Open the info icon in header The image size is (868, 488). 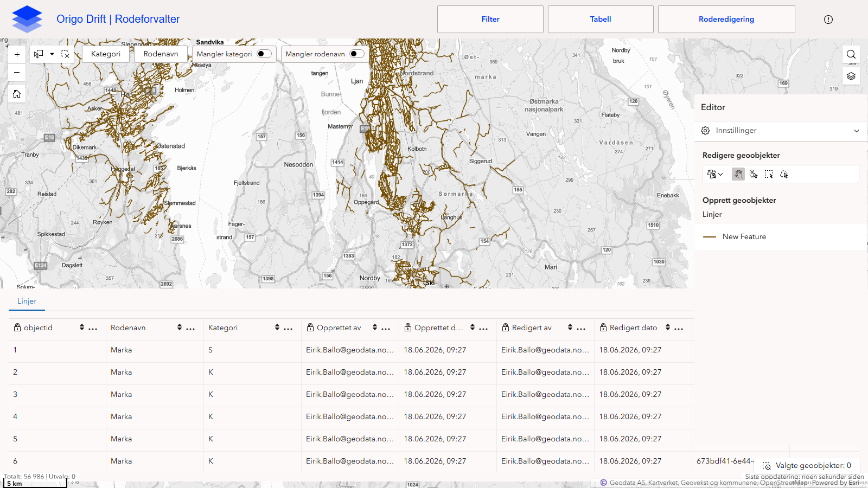[x=828, y=20]
